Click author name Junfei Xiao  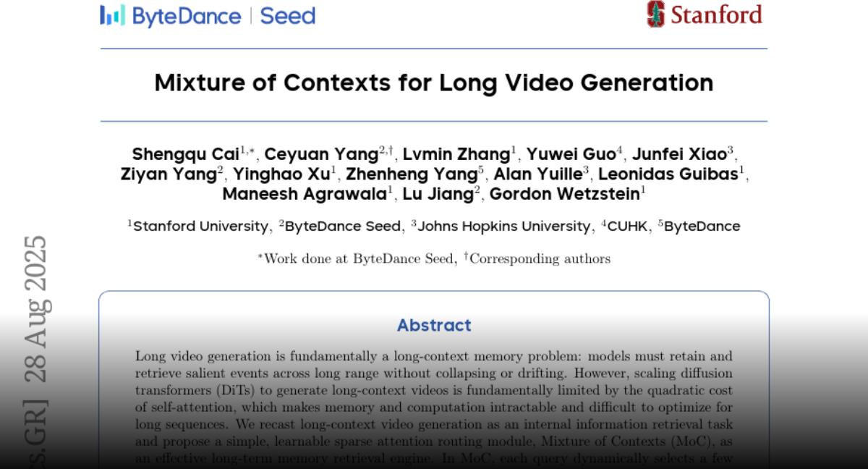pyautogui.click(x=679, y=154)
